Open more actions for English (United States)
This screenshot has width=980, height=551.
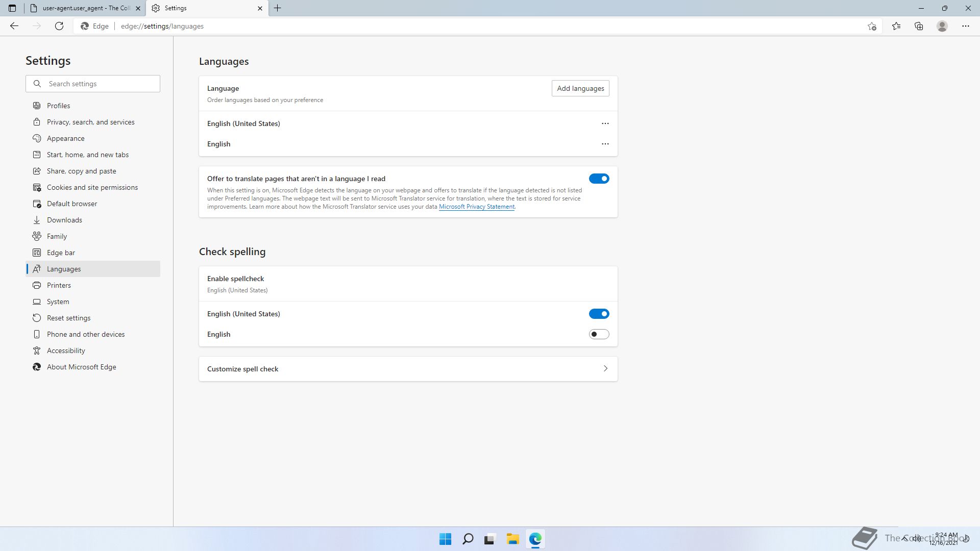pos(605,123)
